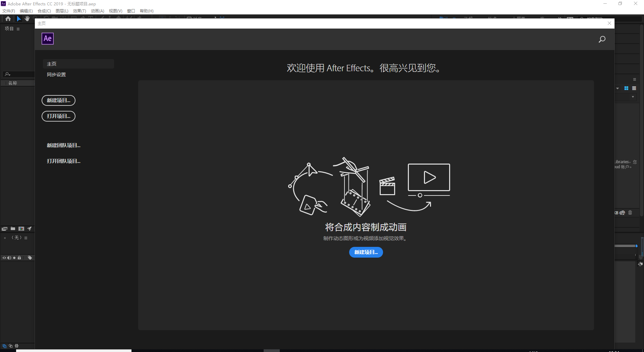Open the 合成(C) menu
The image size is (644, 352).
point(44,11)
